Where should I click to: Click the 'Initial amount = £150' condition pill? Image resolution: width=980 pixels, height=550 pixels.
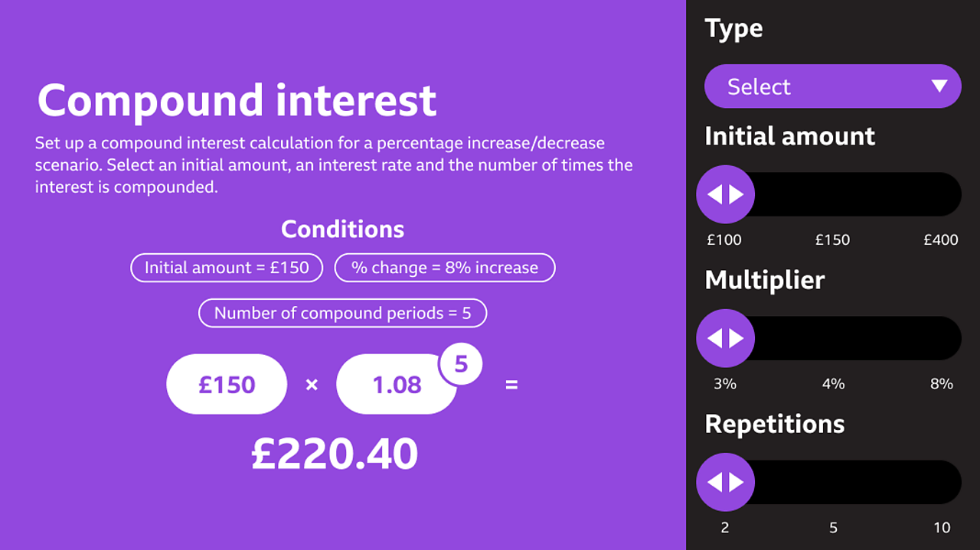(x=227, y=268)
